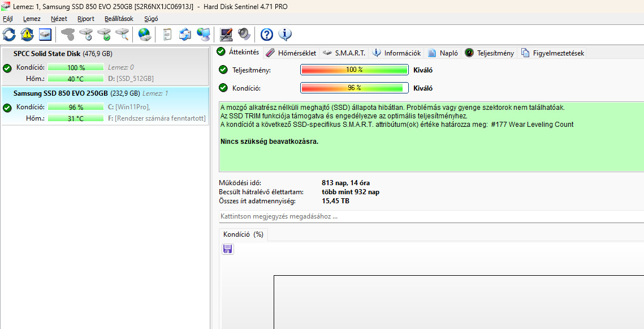Viewport: 644px width, 329px height.
Task: Click the greyed-out stethoscope disk test icon
Action: [x=68, y=35]
